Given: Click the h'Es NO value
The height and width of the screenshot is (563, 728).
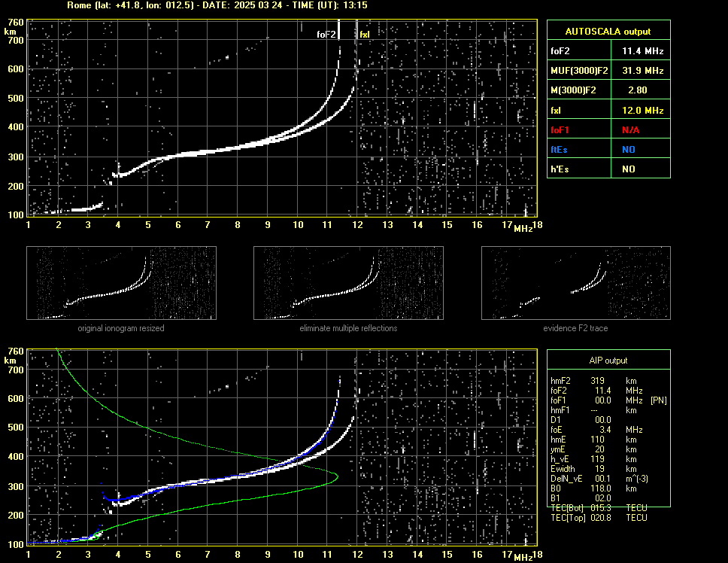Looking at the screenshot, I should [629, 169].
